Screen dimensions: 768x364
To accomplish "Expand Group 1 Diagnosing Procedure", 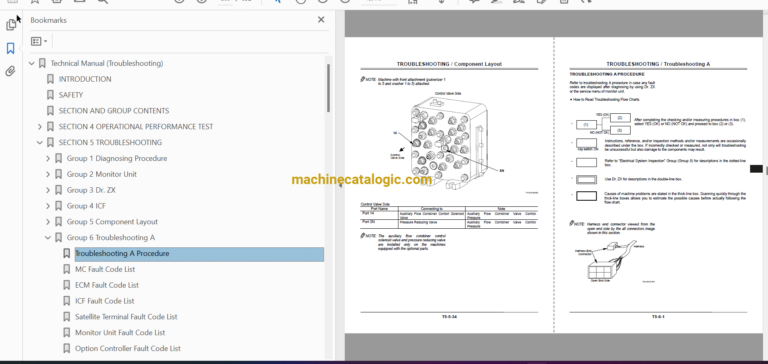I will [48, 158].
